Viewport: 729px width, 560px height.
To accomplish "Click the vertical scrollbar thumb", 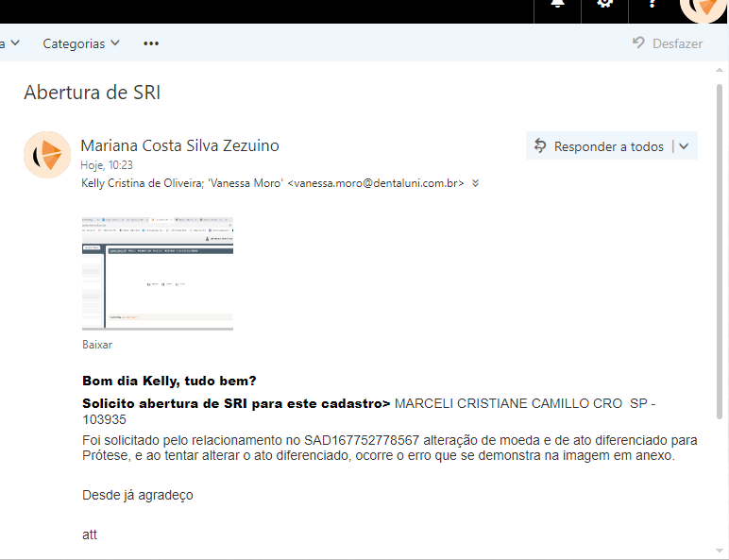I will point(720,251).
